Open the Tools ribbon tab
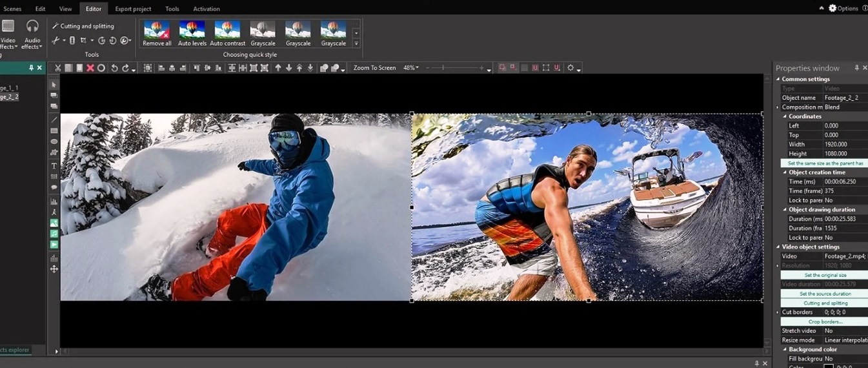Viewport: 868px width, 368px height. [x=172, y=8]
